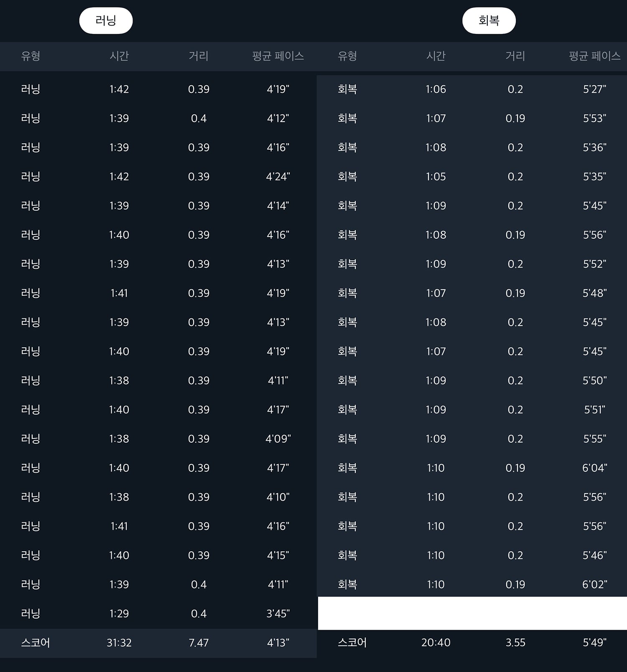Select running lap with pace 4'24"
The width and height of the screenshot is (627, 672).
[x=158, y=176]
